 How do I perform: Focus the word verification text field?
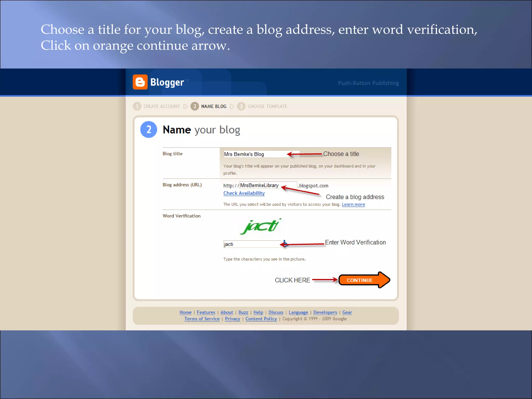252,244
